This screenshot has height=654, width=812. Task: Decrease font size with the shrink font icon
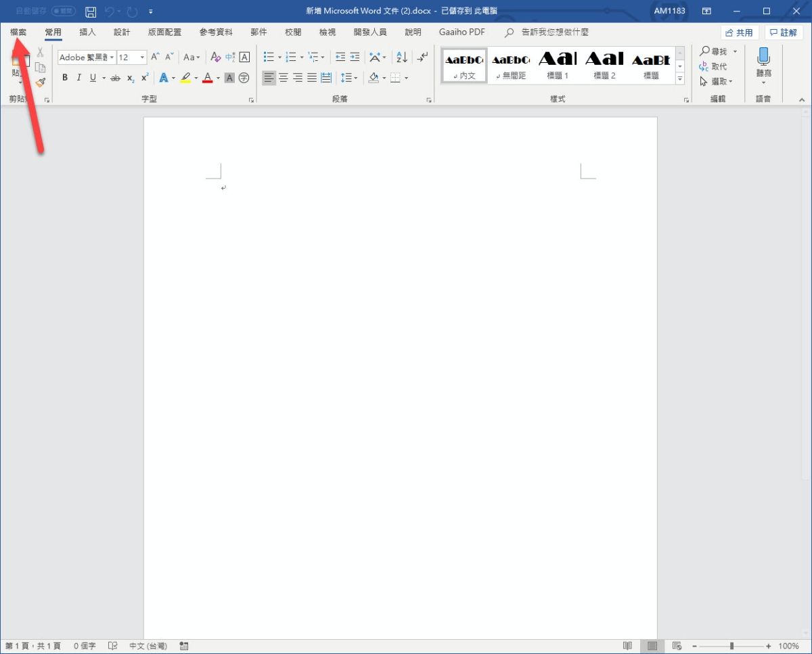click(x=169, y=57)
